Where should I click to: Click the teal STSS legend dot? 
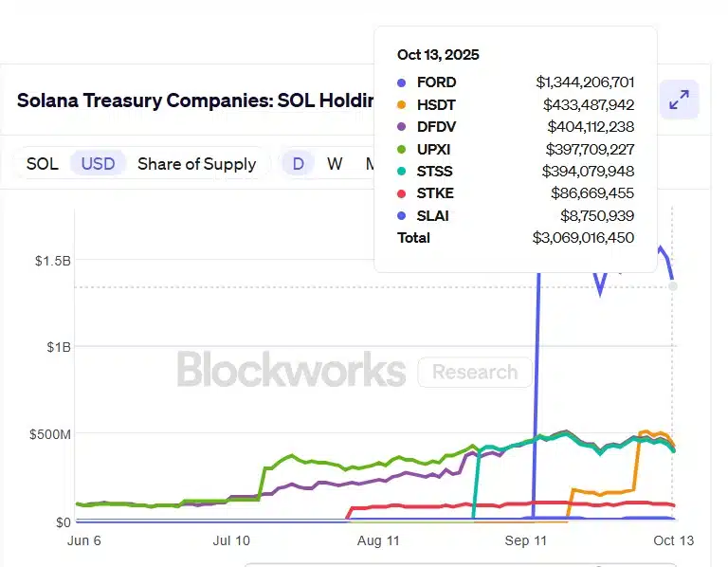[x=402, y=172]
